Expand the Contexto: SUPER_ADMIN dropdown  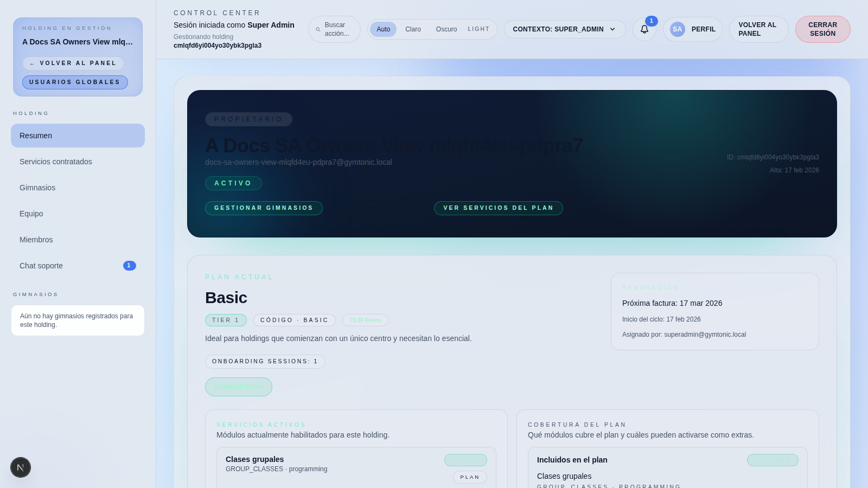pos(564,29)
